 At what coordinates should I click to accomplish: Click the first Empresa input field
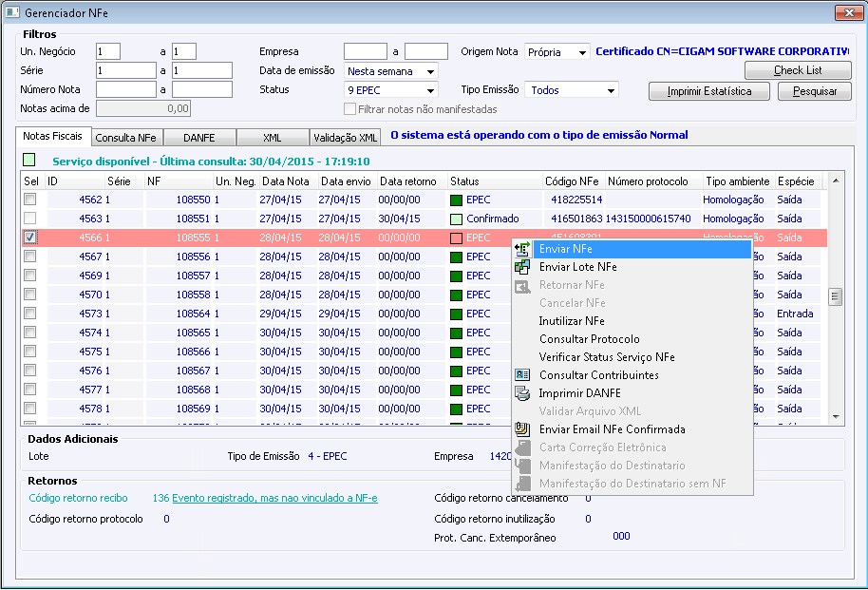(366, 51)
